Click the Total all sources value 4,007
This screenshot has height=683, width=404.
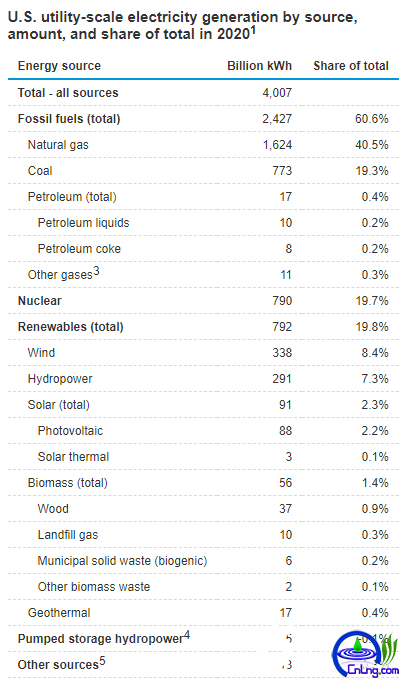coord(277,93)
